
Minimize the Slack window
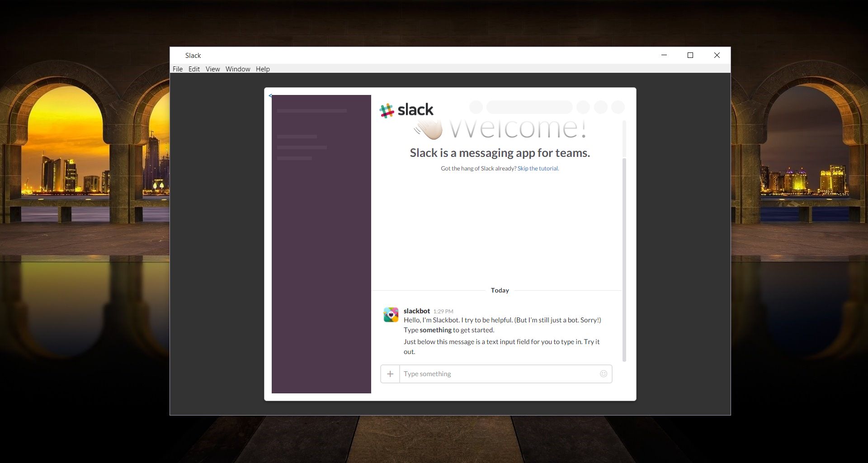coord(664,55)
